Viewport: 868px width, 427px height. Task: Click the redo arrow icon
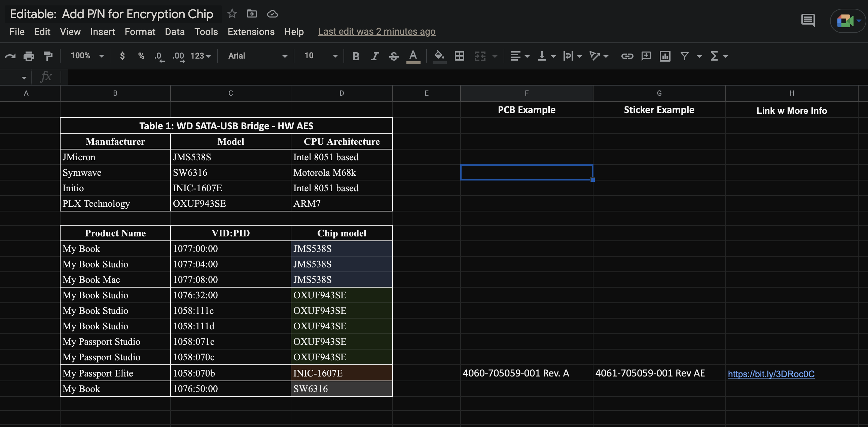pos(10,56)
